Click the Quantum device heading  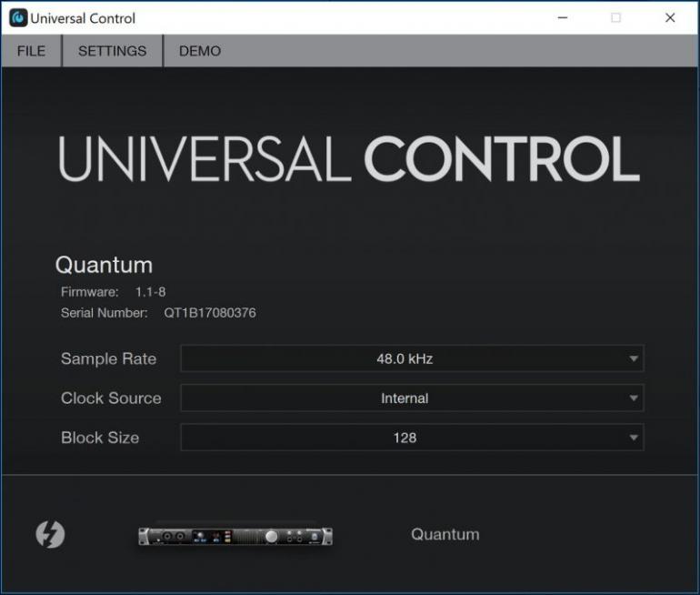pos(104,266)
